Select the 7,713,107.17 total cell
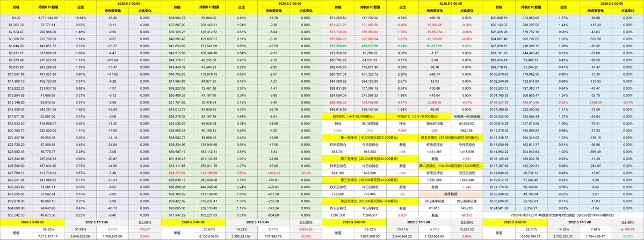The height and width of the screenshot is (240, 644). (48, 236)
